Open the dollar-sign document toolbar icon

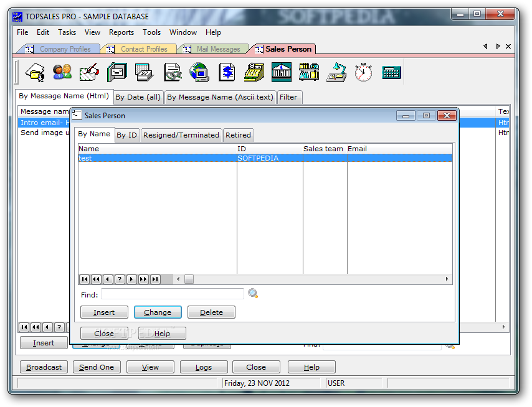(227, 72)
